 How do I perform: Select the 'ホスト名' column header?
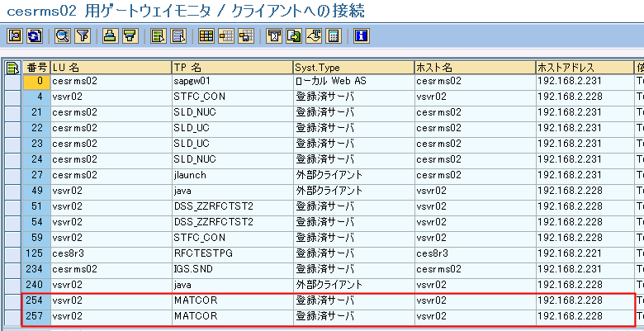(473, 68)
